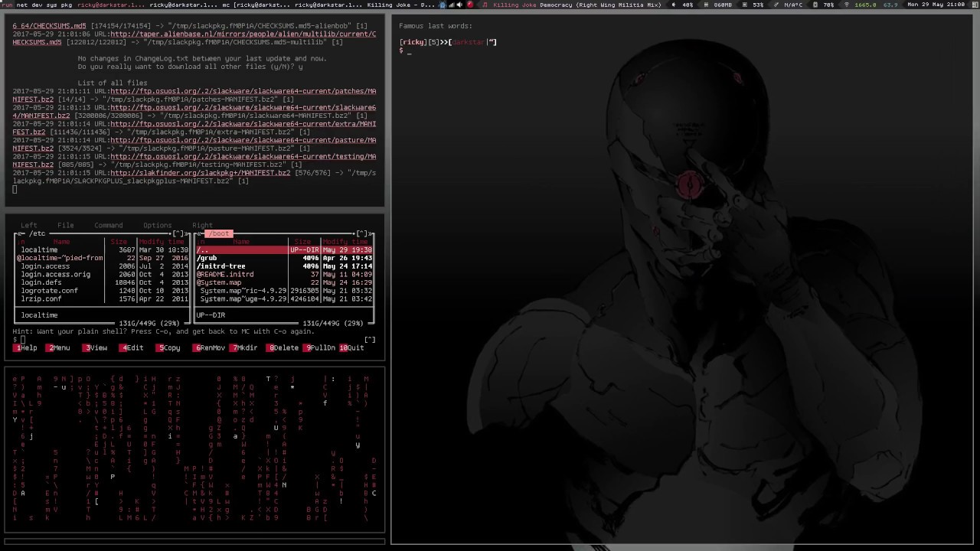Click the 1Help function key button
The image size is (980, 551).
pos(26,348)
